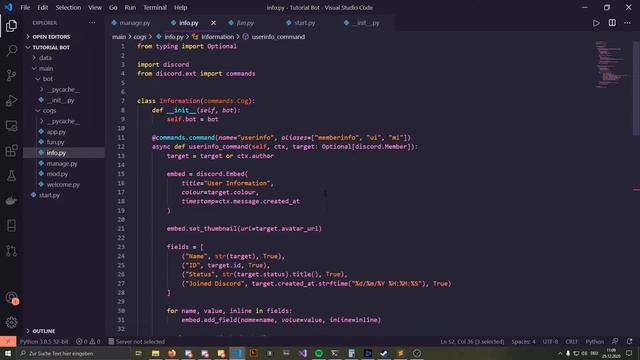Open the Spotify icon in taskbar

pos(319,353)
